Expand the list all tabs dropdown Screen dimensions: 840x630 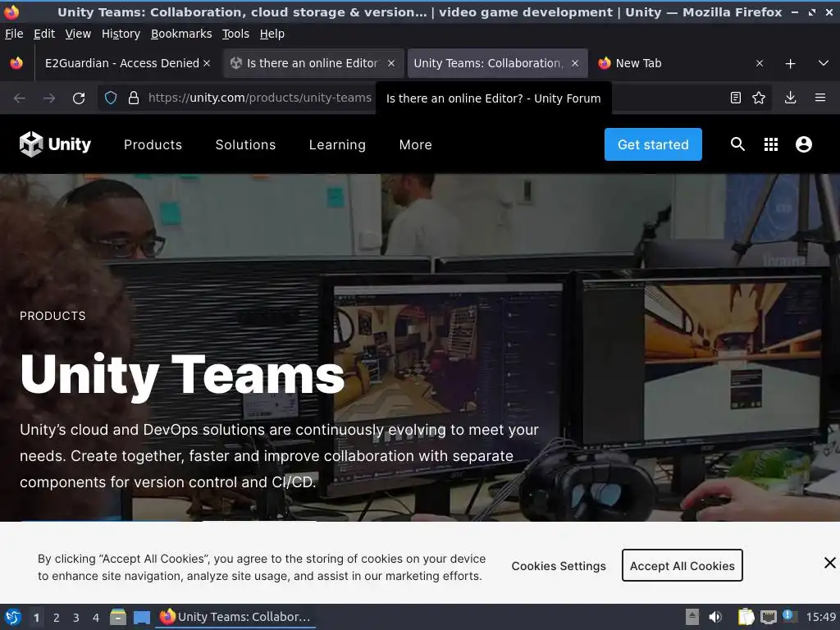tap(824, 63)
